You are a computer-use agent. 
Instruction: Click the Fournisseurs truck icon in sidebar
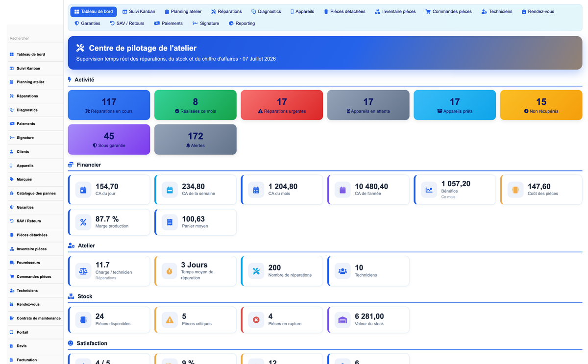pos(12,263)
